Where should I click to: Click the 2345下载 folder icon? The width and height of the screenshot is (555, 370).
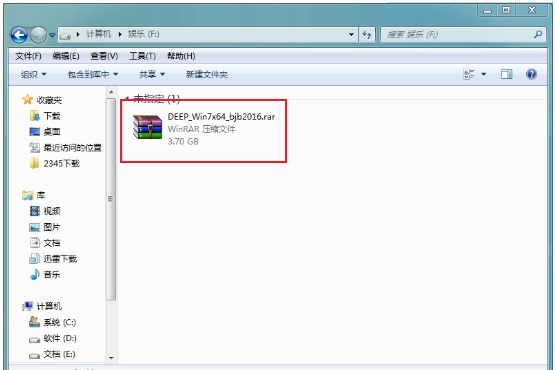(34, 163)
